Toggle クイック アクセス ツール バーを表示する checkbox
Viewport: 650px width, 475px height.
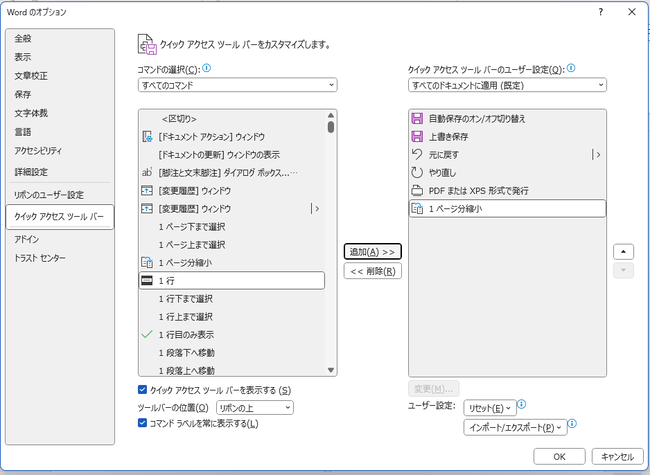(142, 390)
